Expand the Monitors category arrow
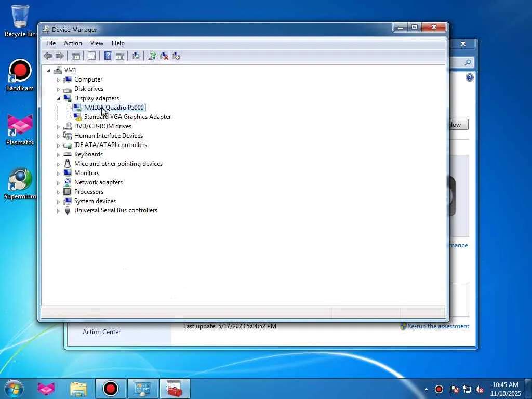The image size is (532, 399). pos(58,174)
